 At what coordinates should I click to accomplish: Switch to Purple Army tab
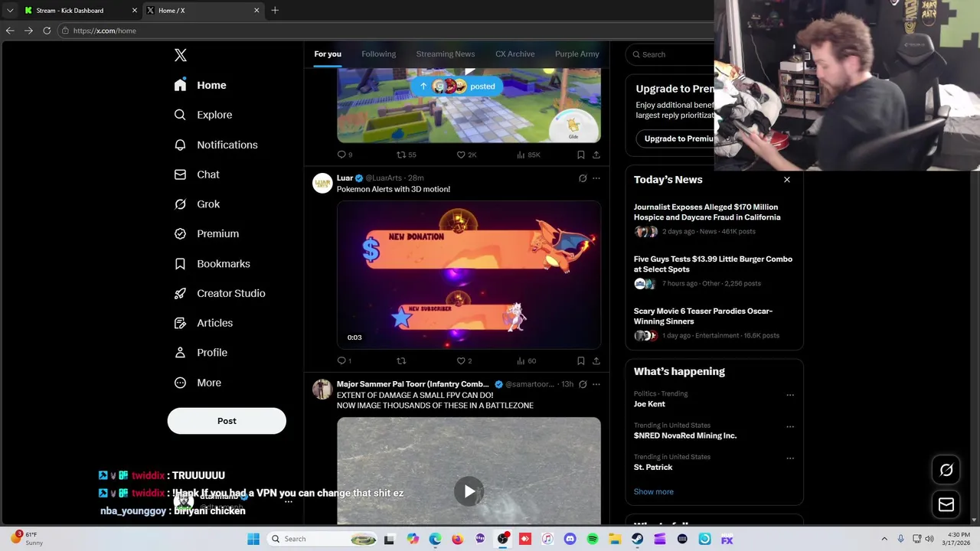[x=577, y=54]
